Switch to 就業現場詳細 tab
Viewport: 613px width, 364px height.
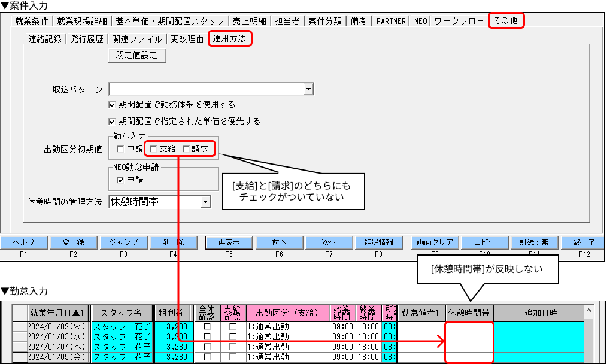(82, 21)
